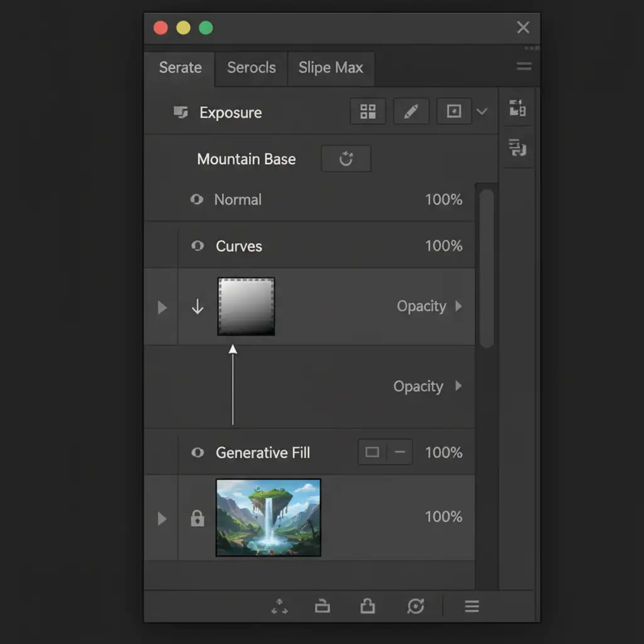Expand the gradient mask layer row

point(162,307)
